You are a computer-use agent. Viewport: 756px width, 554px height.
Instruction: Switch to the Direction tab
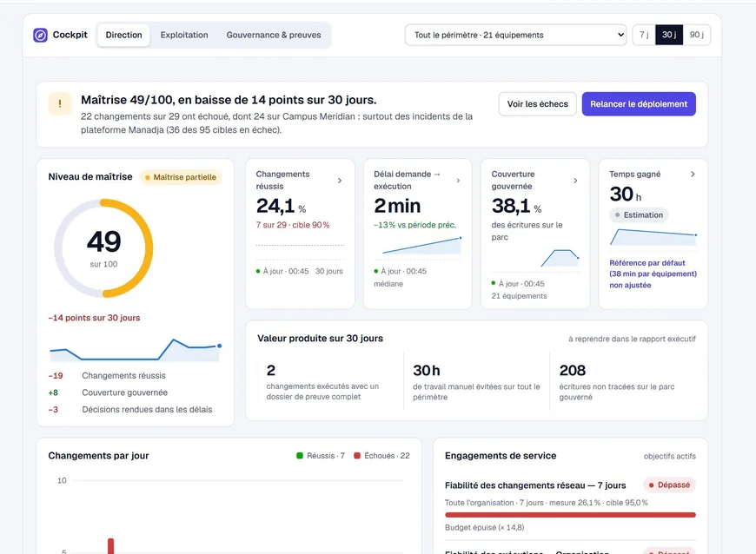click(124, 35)
